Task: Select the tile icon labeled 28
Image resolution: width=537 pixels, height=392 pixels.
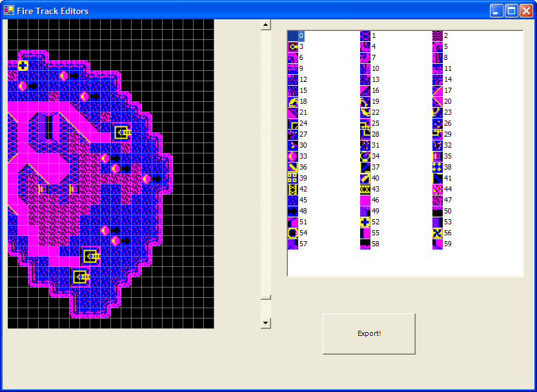Action: tap(365, 134)
